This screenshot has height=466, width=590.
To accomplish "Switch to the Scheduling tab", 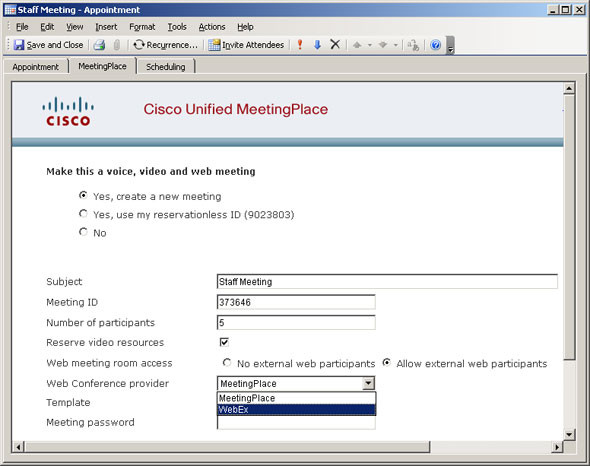I will [166, 67].
